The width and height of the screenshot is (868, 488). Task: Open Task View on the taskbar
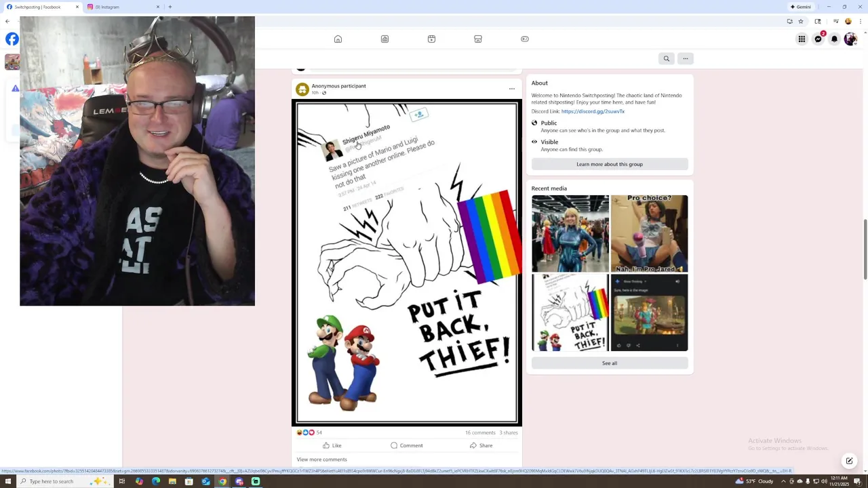click(x=122, y=481)
